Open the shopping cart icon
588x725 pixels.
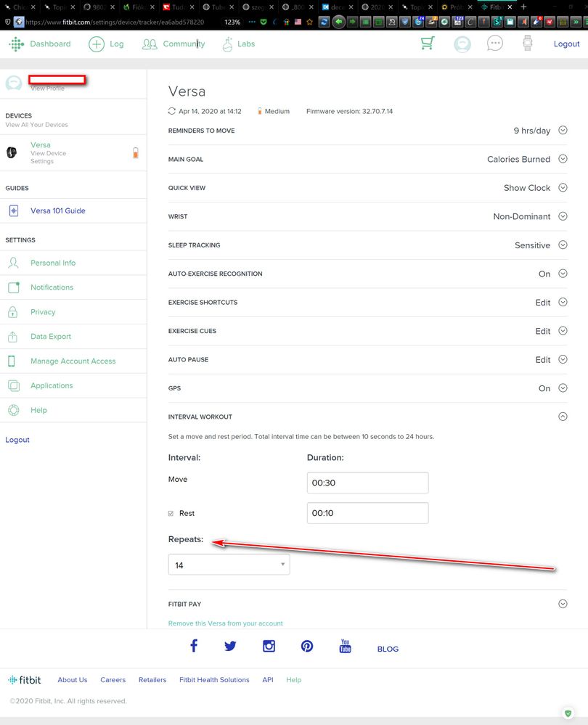(428, 44)
